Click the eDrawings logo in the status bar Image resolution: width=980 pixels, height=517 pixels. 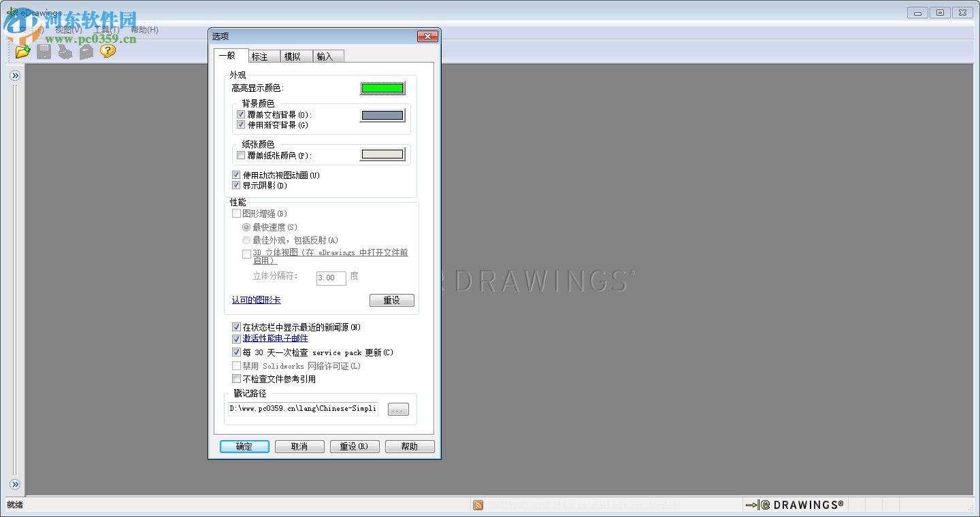pos(796,505)
